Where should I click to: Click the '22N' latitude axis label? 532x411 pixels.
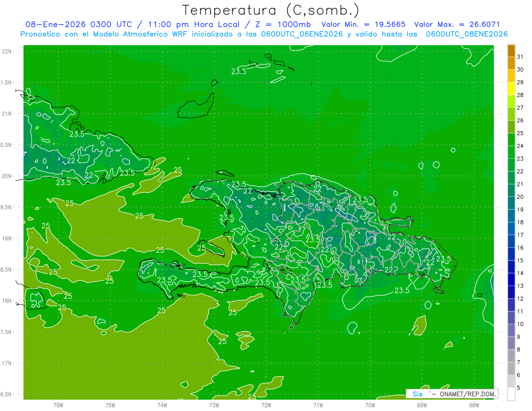point(8,51)
